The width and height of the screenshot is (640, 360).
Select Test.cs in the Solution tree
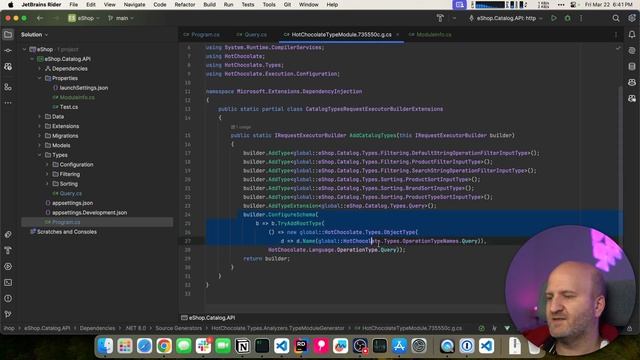[69, 107]
